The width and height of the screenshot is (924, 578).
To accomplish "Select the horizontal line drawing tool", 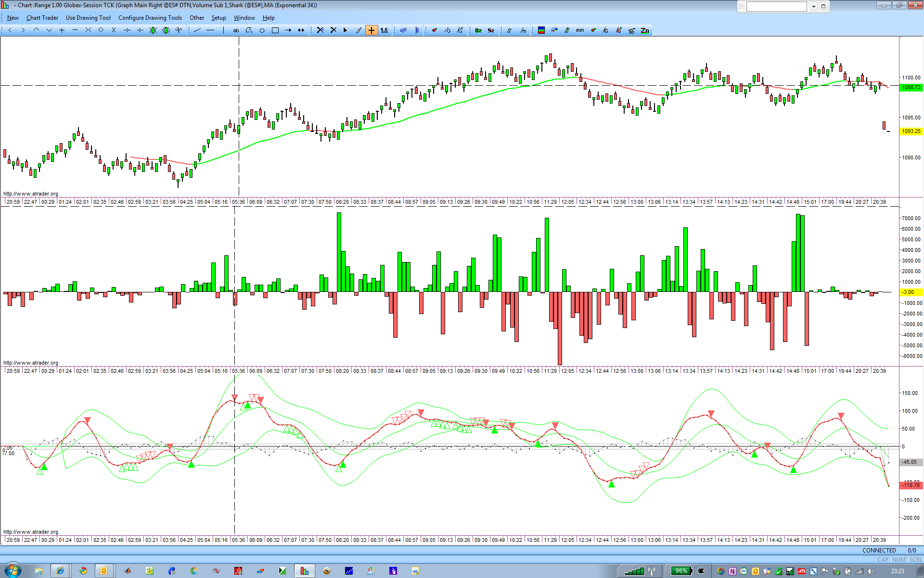I will pos(210,30).
